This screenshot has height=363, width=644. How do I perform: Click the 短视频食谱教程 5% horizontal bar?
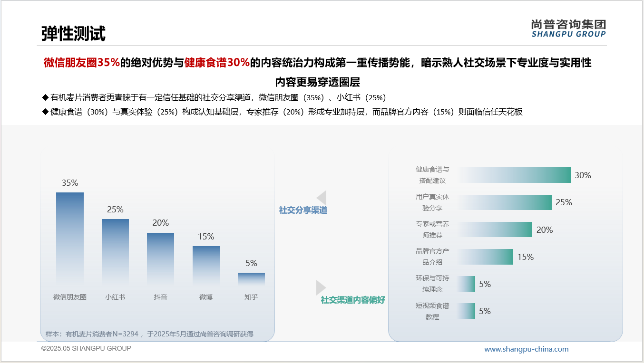[466, 311]
